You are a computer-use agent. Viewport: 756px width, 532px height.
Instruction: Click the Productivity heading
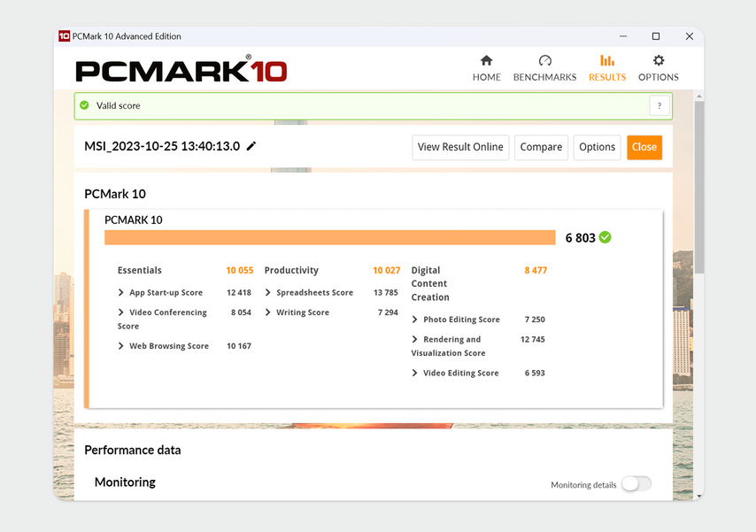(291, 270)
